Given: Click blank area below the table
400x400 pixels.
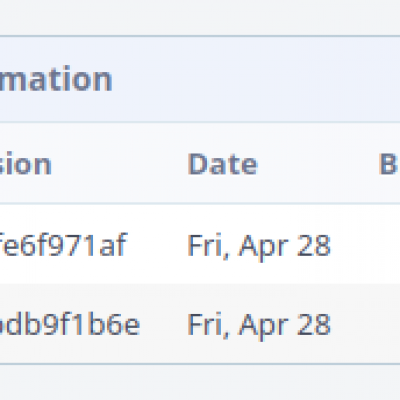Looking at the screenshot, I should pyautogui.click(x=200, y=383).
